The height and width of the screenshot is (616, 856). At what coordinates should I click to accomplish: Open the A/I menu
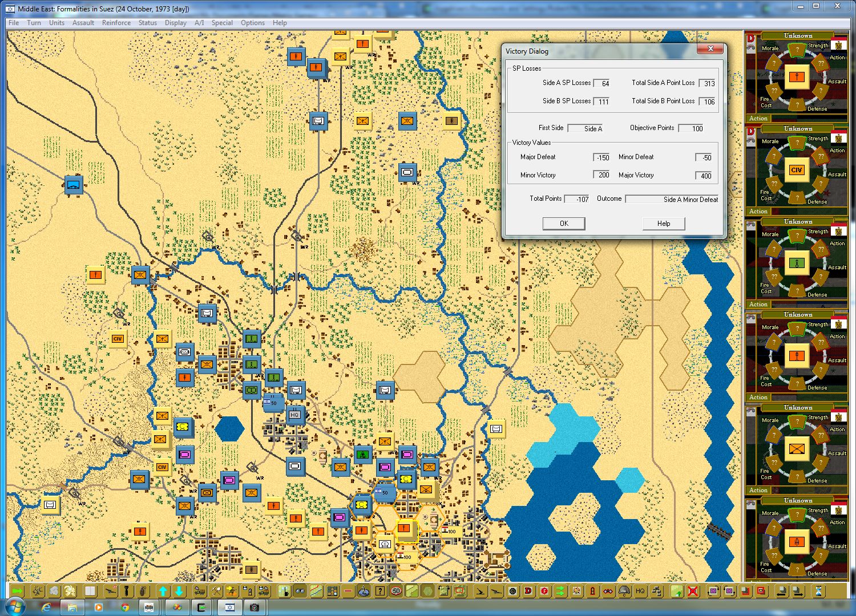[x=199, y=23]
